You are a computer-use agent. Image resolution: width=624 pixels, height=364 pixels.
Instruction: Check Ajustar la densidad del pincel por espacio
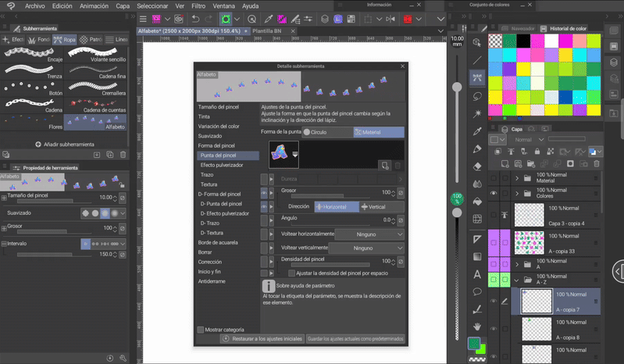pyautogui.click(x=292, y=273)
